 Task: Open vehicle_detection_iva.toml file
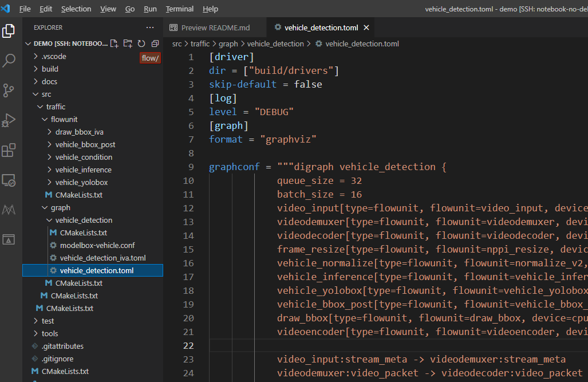tap(93, 258)
